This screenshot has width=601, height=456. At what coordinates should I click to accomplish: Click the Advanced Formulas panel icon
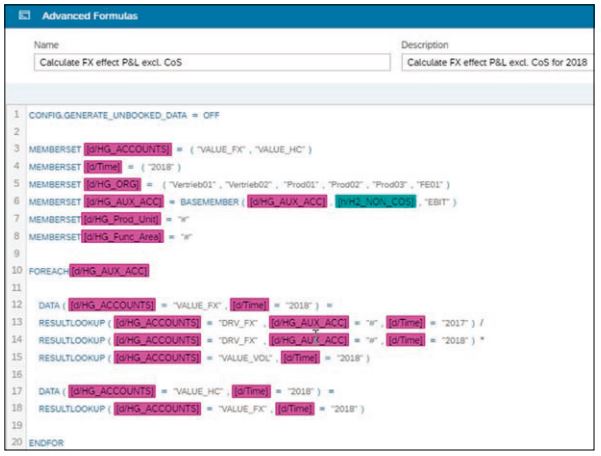(18, 17)
